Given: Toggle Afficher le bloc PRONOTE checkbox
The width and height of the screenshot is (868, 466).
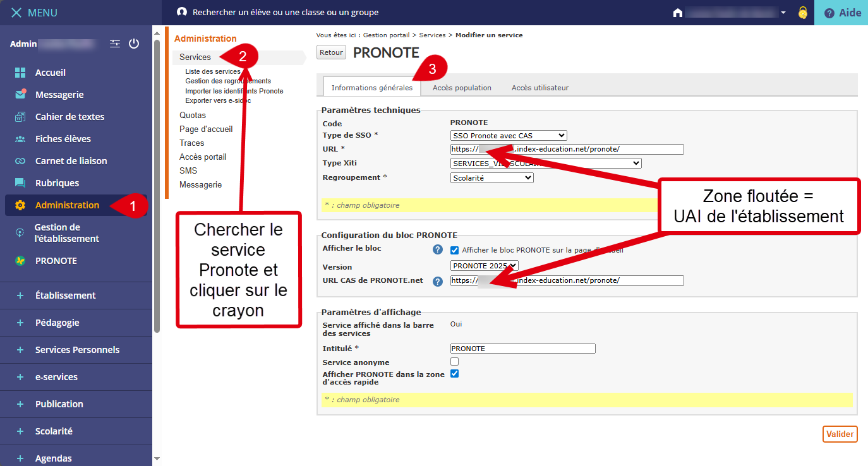Looking at the screenshot, I should [x=455, y=250].
